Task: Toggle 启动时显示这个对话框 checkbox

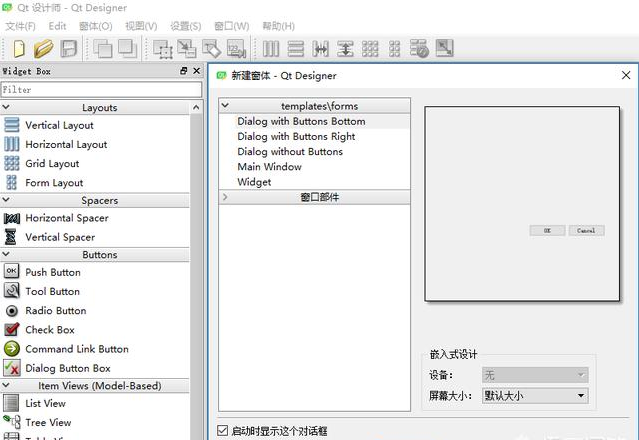Action: 223,431
